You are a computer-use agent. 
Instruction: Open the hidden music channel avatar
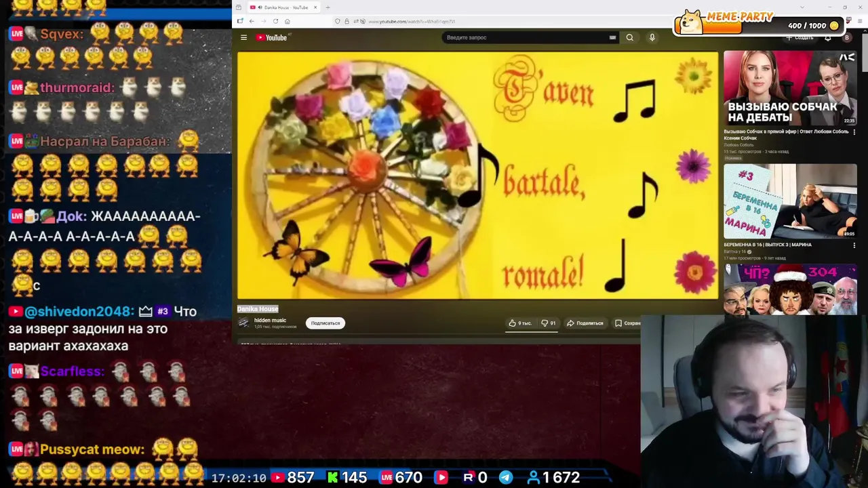coord(244,323)
